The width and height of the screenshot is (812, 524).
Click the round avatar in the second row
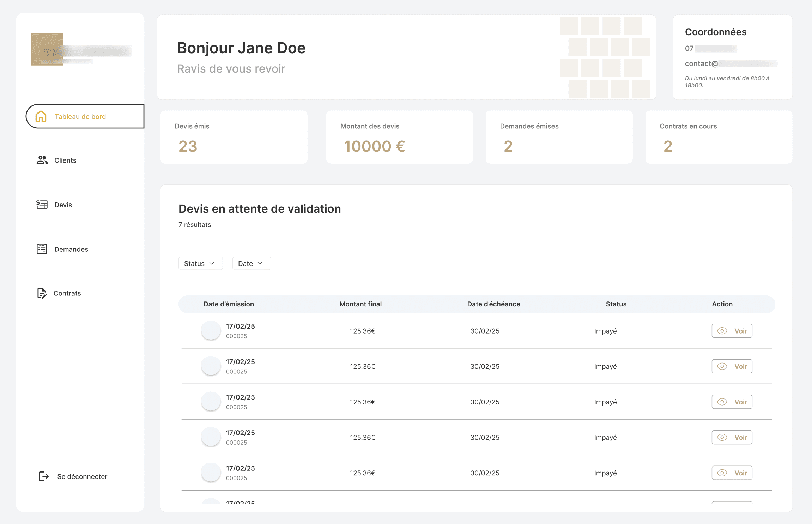point(211,366)
